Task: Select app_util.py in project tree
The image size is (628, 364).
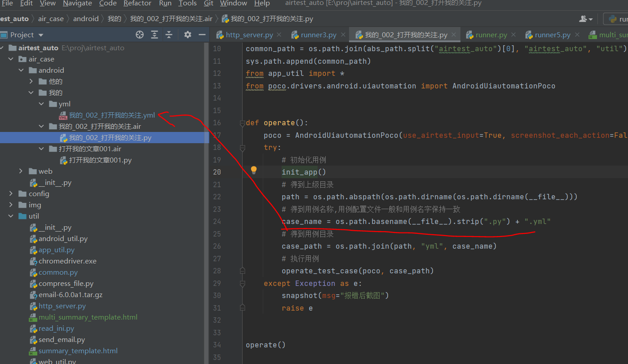Action: click(x=57, y=250)
